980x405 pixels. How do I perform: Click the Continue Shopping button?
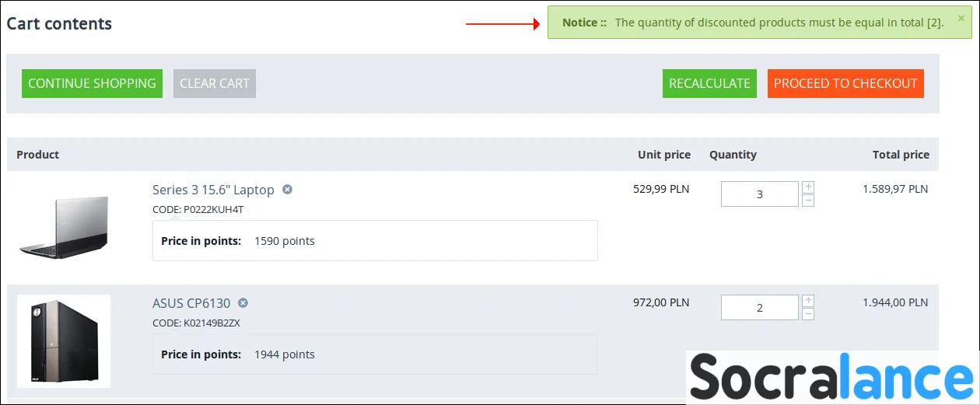tap(92, 83)
